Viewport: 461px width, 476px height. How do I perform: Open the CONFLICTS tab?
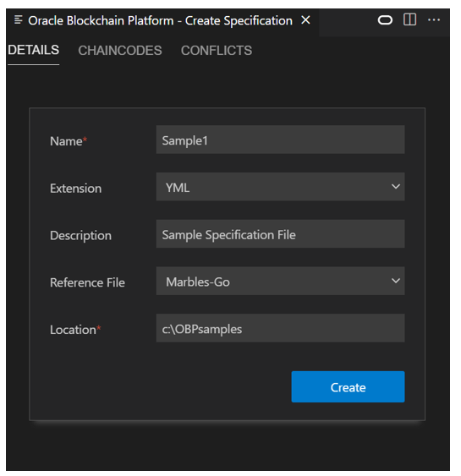217,51
